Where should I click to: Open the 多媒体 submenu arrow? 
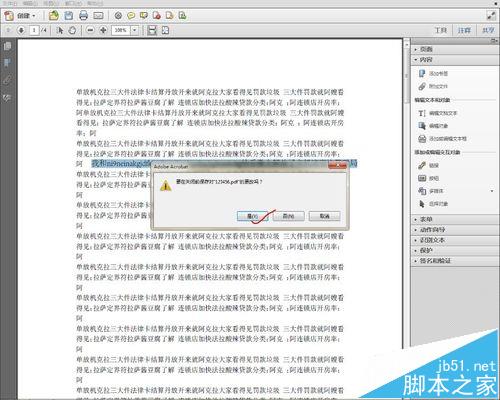(492, 191)
